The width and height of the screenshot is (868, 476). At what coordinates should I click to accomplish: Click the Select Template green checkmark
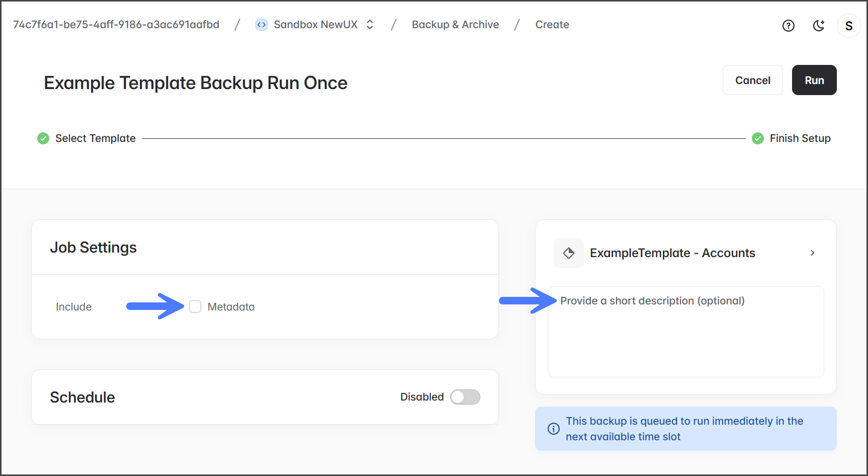(43, 138)
